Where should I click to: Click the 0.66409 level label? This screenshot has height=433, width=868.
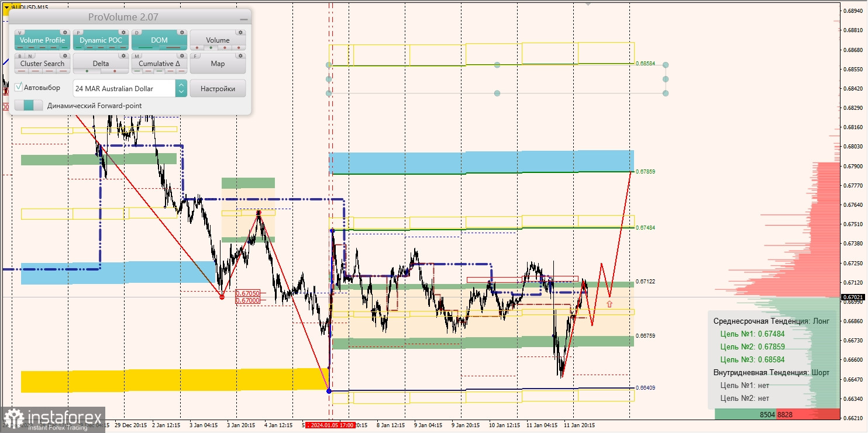[x=645, y=387]
